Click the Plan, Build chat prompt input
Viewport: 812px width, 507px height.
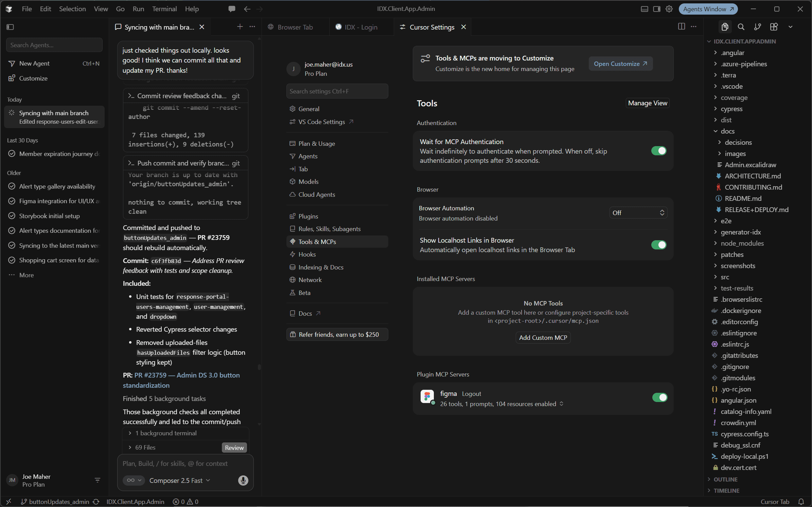point(185,464)
